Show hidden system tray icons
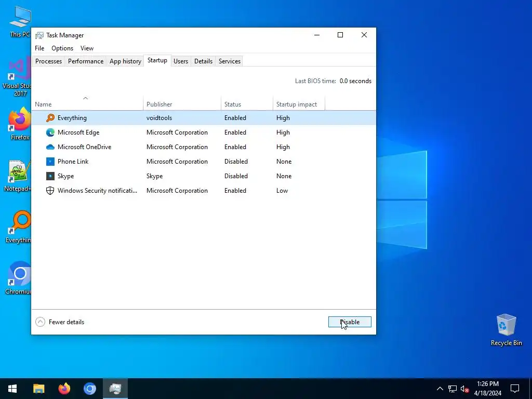The width and height of the screenshot is (532, 399). pos(440,389)
